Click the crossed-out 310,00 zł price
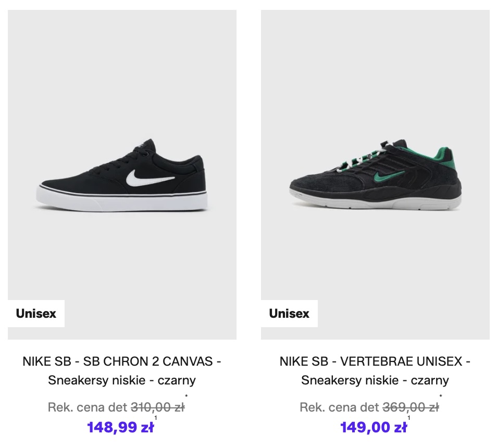This screenshot has height=448, width=497. click(x=157, y=407)
